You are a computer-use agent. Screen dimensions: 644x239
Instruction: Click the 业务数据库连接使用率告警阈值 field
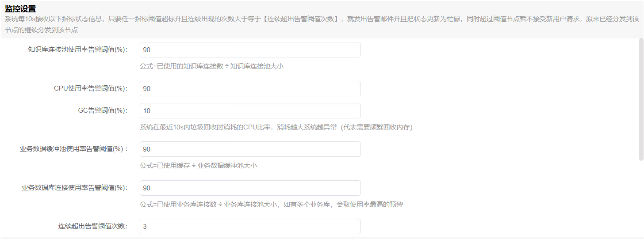coord(250,188)
